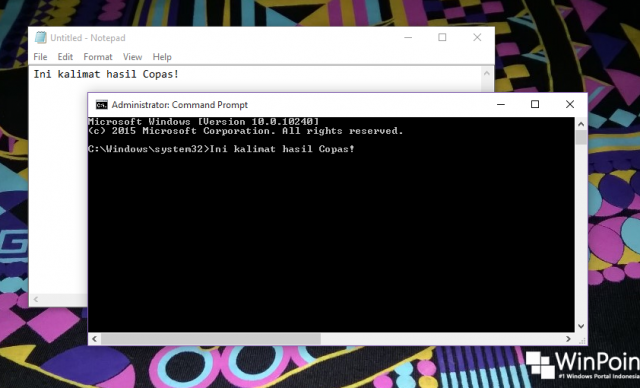The image size is (640, 388).
Task: Close the Notepad window
Action: click(x=477, y=38)
